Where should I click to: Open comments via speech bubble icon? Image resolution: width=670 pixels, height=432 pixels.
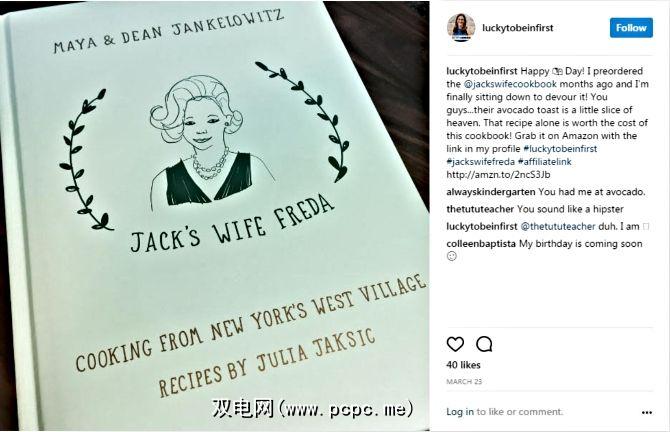484,344
